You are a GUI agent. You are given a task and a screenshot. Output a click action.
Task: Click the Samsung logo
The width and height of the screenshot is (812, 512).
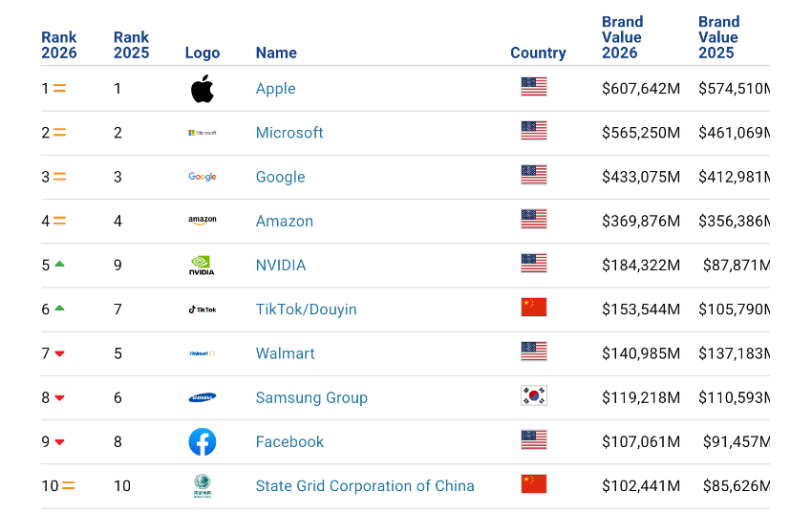pyautogui.click(x=202, y=397)
